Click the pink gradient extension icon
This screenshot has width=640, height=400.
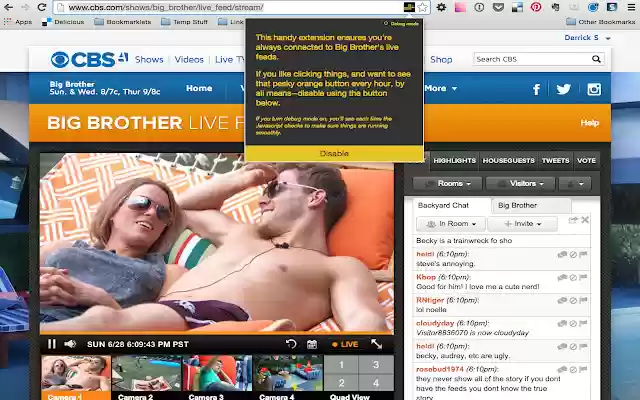click(x=460, y=7)
